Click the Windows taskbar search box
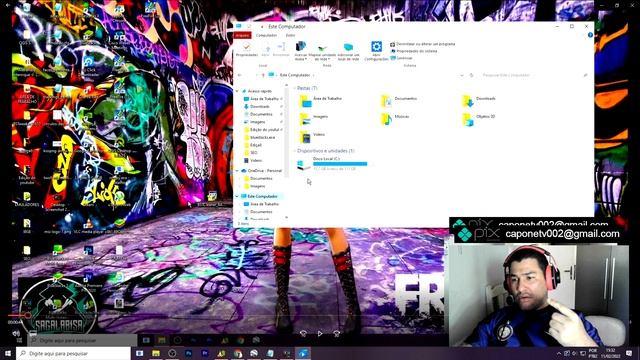The width and height of the screenshot is (640, 360). point(73,353)
